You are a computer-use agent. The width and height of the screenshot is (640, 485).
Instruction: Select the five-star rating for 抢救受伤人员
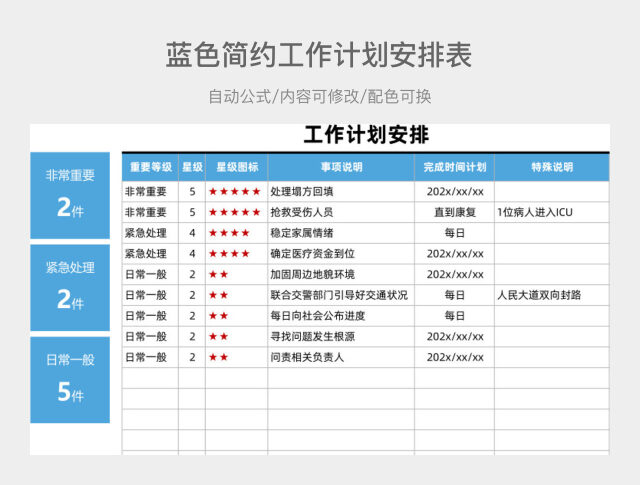tap(235, 212)
